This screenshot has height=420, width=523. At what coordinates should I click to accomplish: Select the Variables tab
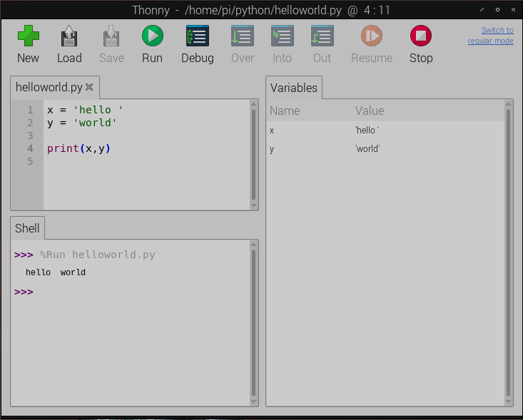pyautogui.click(x=294, y=88)
